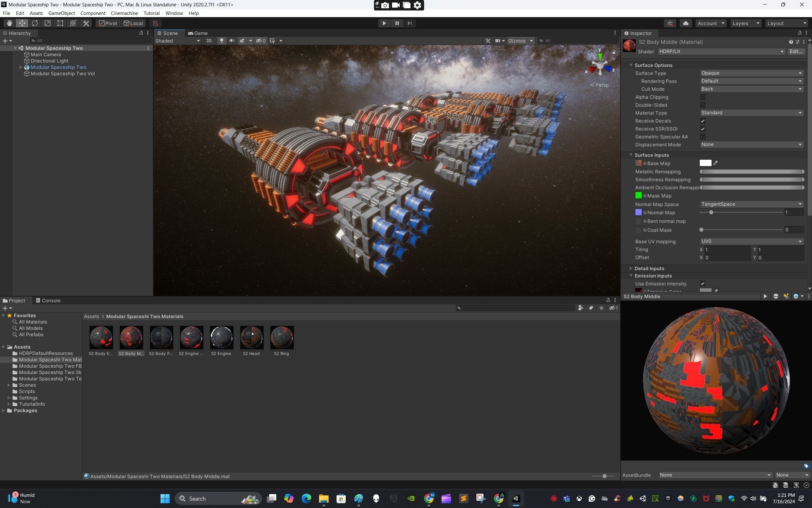
Task: Change preview mesh shape icon
Action: (x=776, y=296)
